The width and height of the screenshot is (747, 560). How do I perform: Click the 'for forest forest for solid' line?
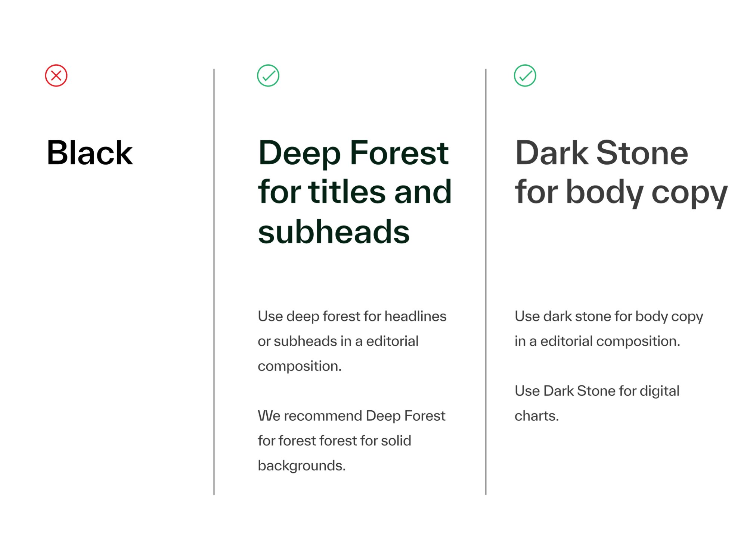click(x=334, y=441)
